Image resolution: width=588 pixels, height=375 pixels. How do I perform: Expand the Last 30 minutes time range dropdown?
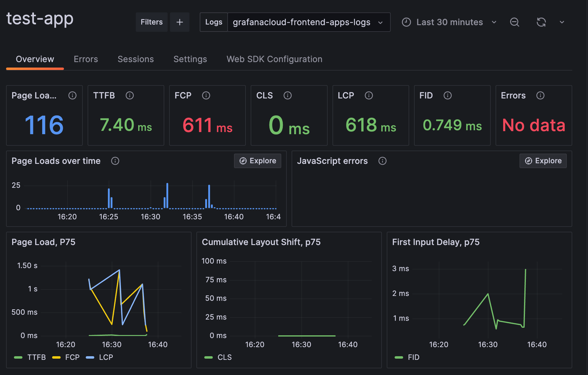pos(494,22)
